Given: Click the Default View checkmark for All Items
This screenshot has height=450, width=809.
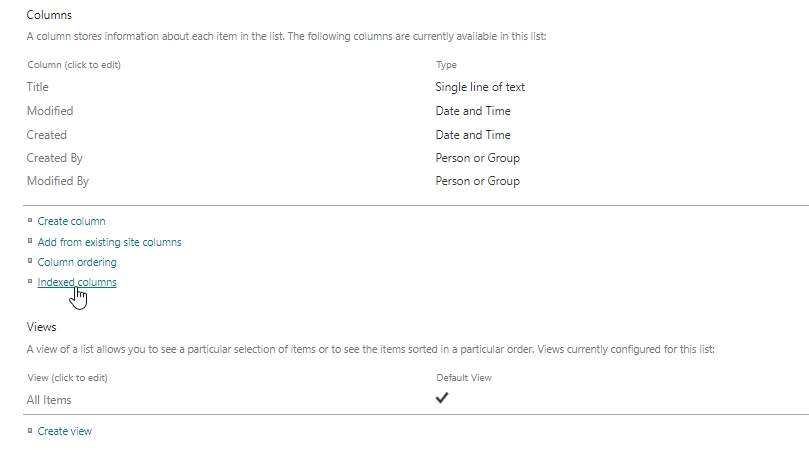Looking at the screenshot, I should point(442,398).
